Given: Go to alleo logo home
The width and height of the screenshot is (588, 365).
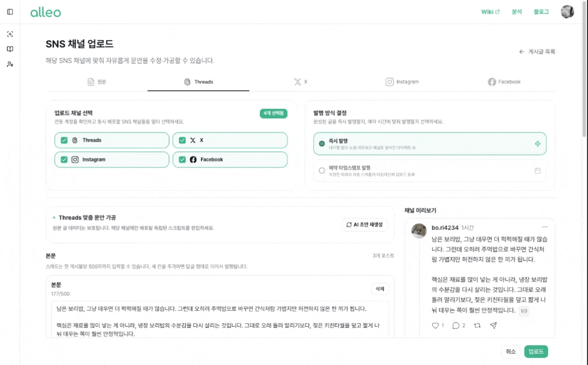Looking at the screenshot, I should click(45, 12).
